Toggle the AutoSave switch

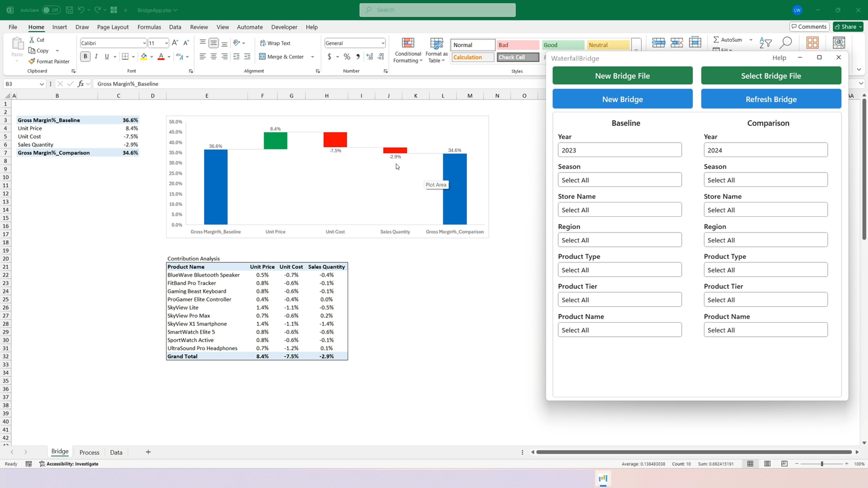tap(51, 10)
